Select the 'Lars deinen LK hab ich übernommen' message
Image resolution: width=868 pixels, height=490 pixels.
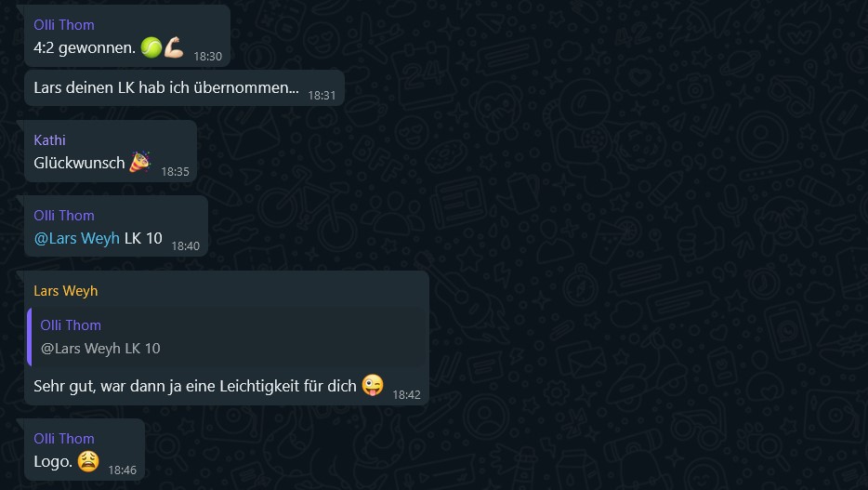click(166, 87)
